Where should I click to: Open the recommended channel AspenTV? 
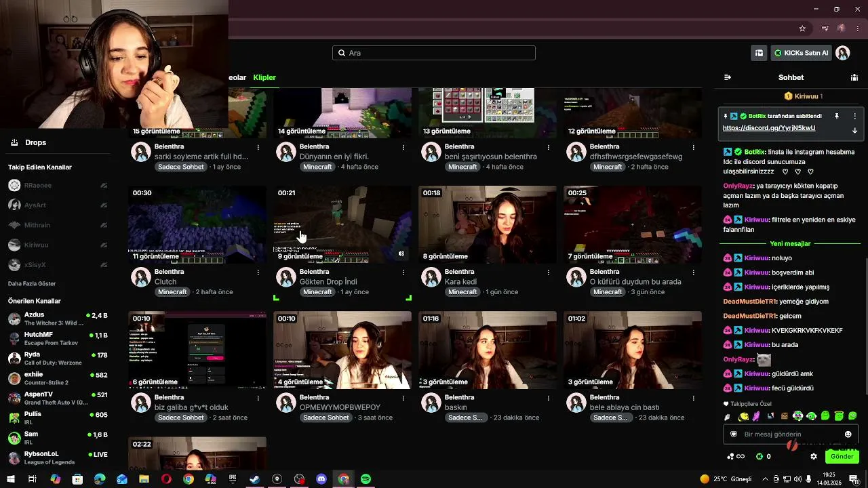58,398
